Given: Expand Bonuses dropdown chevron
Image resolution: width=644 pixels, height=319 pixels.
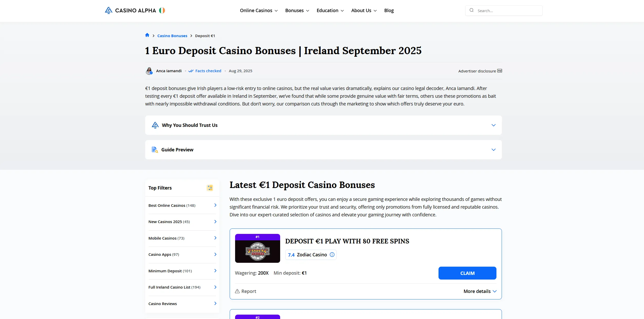Looking at the screenshot, I should point(307,11).
